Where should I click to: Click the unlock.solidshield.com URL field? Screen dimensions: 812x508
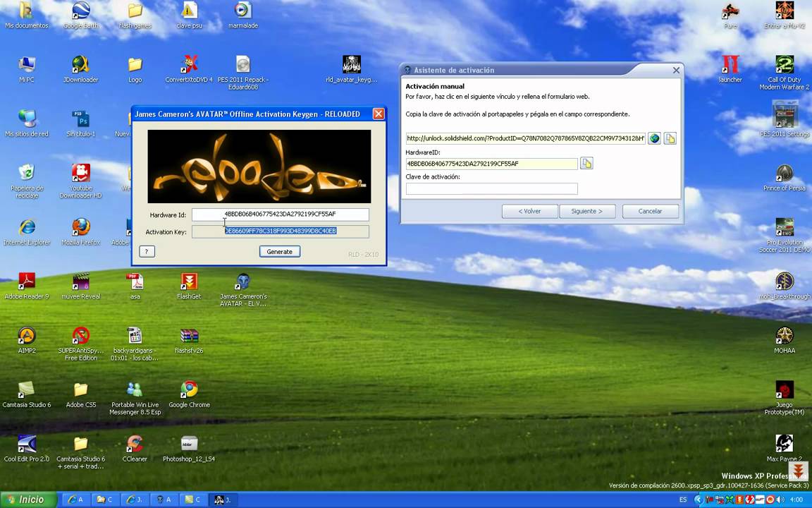525,138
